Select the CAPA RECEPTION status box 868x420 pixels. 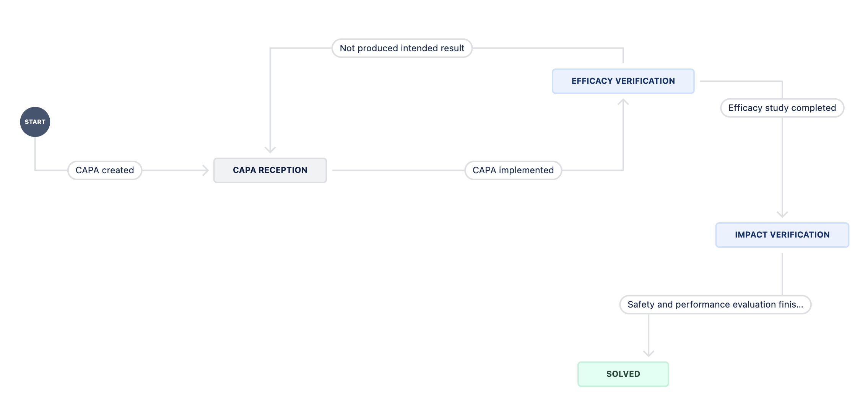click(x=270, y=170)
